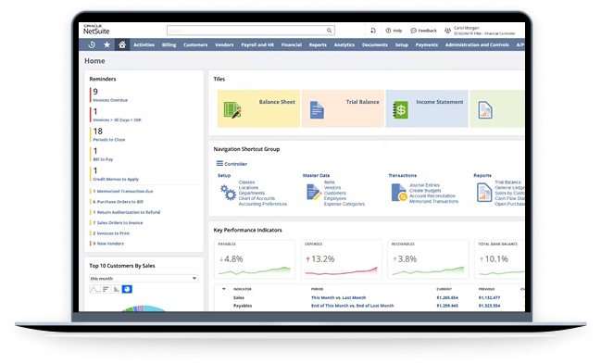Open the Chart of Accounts link

point(257,198)
